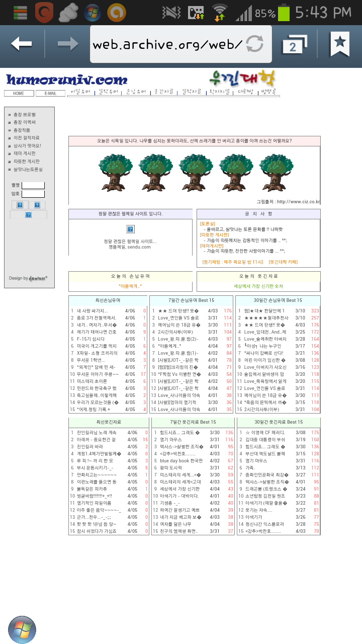Tap the battery icon in status bar
The width and height of the screenshot is (362, 644).
click(284, 13)
